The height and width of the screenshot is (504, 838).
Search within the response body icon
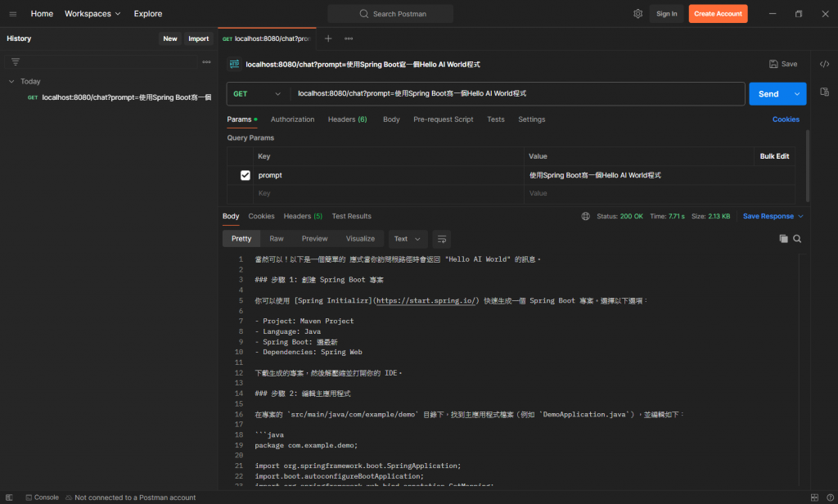pos(797,239)
